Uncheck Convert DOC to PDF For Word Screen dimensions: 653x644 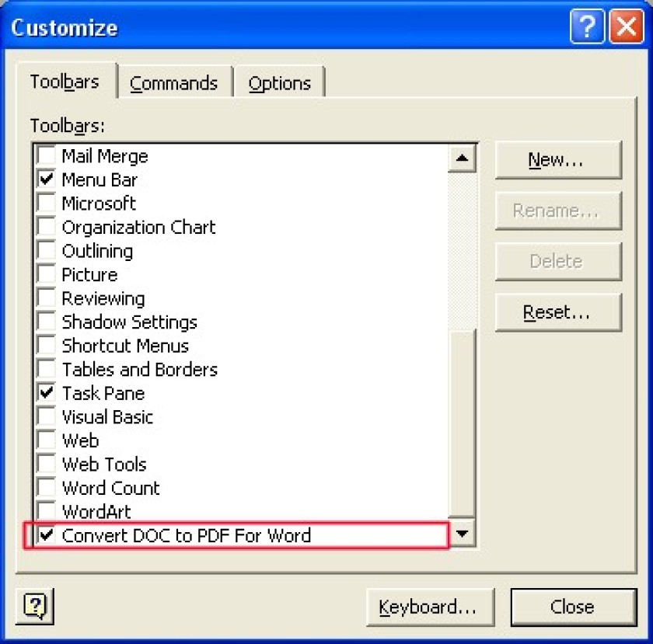point(46,534)
